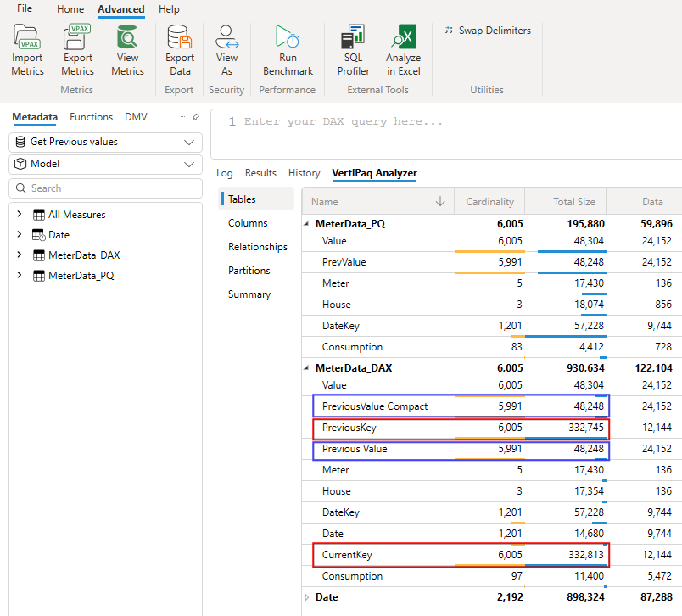Screen dimensions: 682x616
Task: Click inside the DAX query editor
Action: (446, 134)
